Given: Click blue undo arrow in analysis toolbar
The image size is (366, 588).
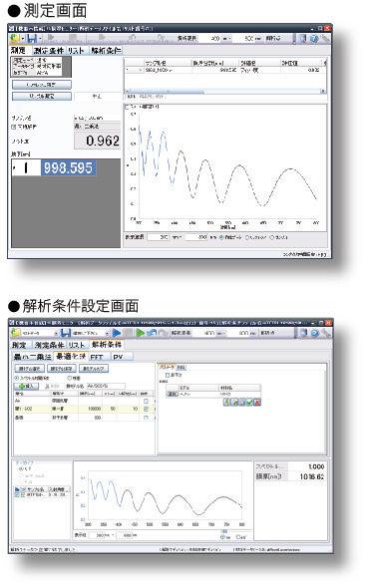Looking at the screenshot, I should [152, 333].
